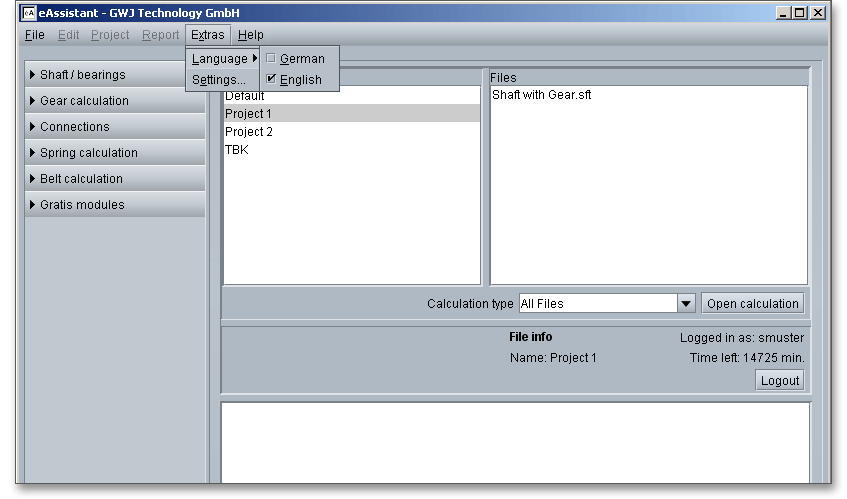The image size is (847, 499).
Task: Open the File menu
Action: click(x=35, y=35)
